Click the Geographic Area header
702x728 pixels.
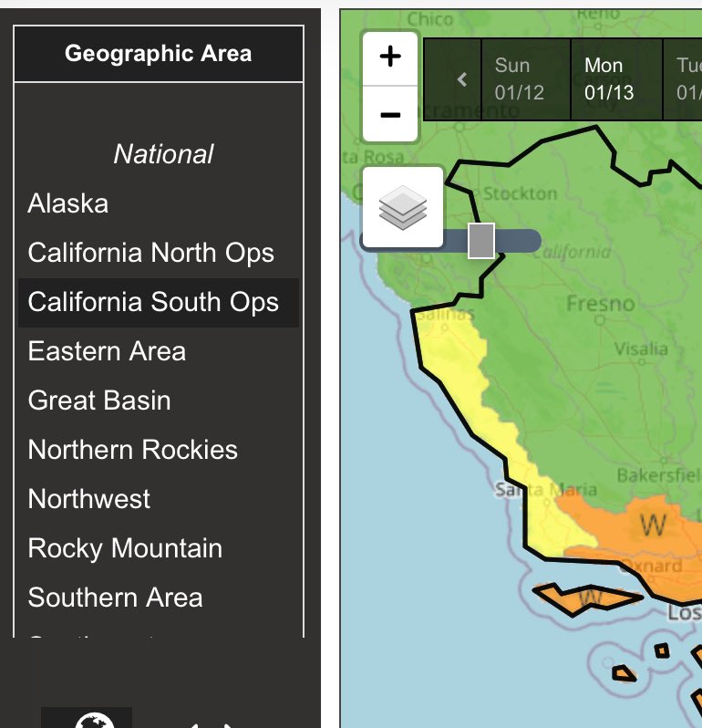(x=159, y=54)
